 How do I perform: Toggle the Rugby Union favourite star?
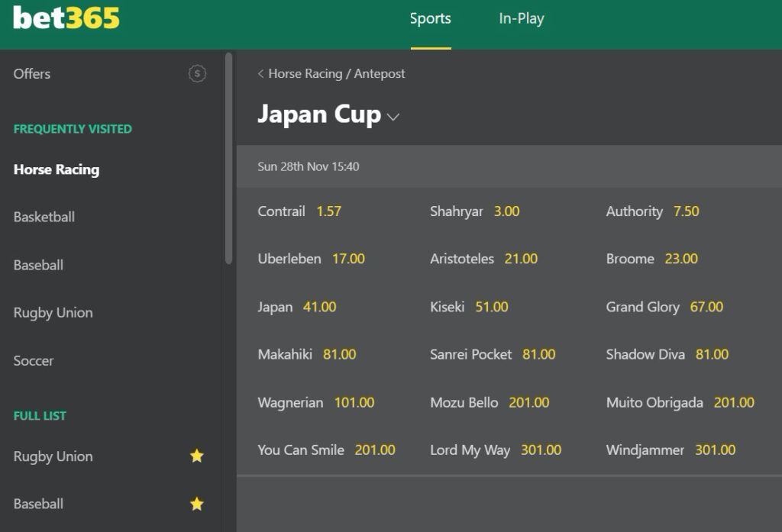[x=197, y=456]
